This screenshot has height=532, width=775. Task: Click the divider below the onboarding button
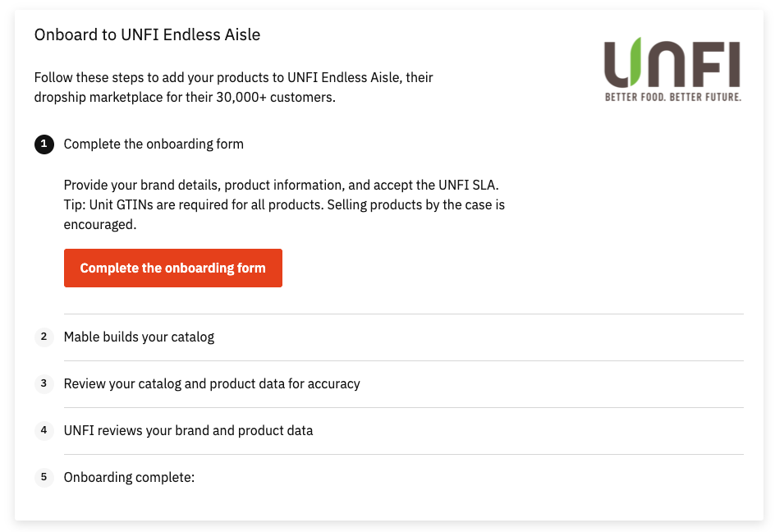click(x=404, y=314)
